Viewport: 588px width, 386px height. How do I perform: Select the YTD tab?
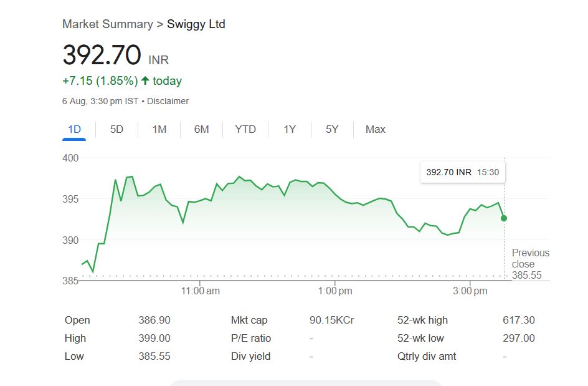(x=245, y=130)
